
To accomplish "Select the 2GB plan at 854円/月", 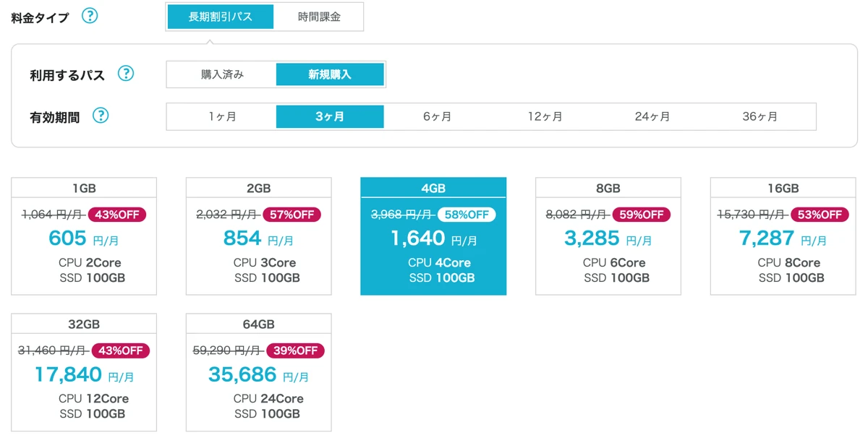I will tap(259, 236).
